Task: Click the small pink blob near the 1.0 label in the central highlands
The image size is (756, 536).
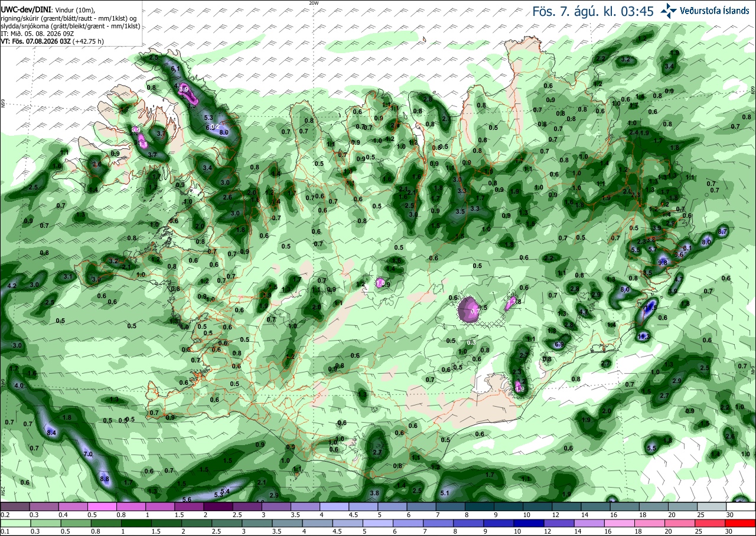Action: pos(380,282)
